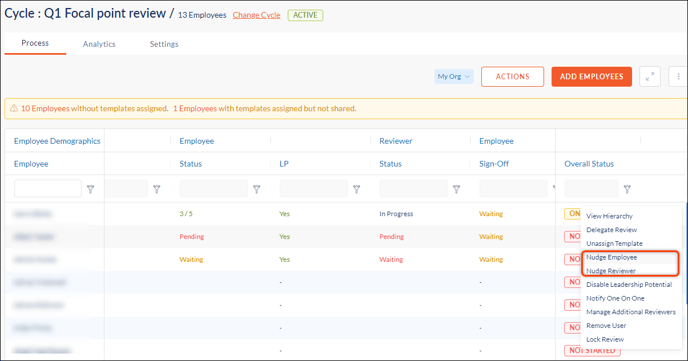Select Unassign Template menu option

[614, 243]
